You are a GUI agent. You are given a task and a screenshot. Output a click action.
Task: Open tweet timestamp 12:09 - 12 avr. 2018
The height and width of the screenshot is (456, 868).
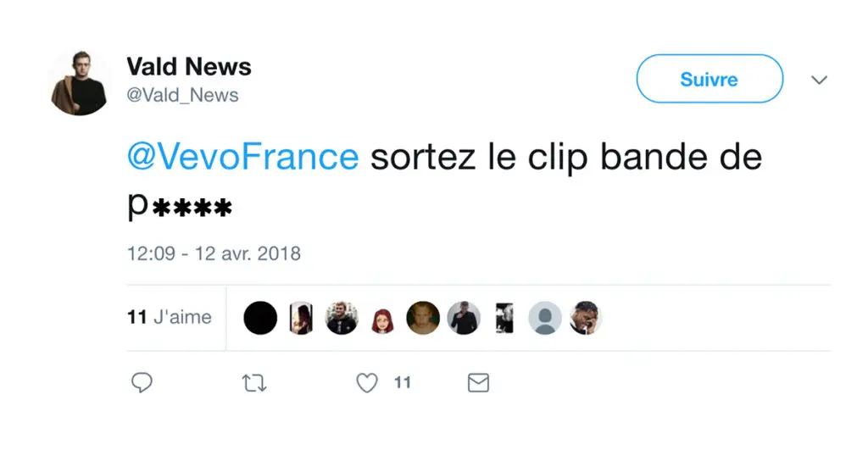tap(214, 253)
